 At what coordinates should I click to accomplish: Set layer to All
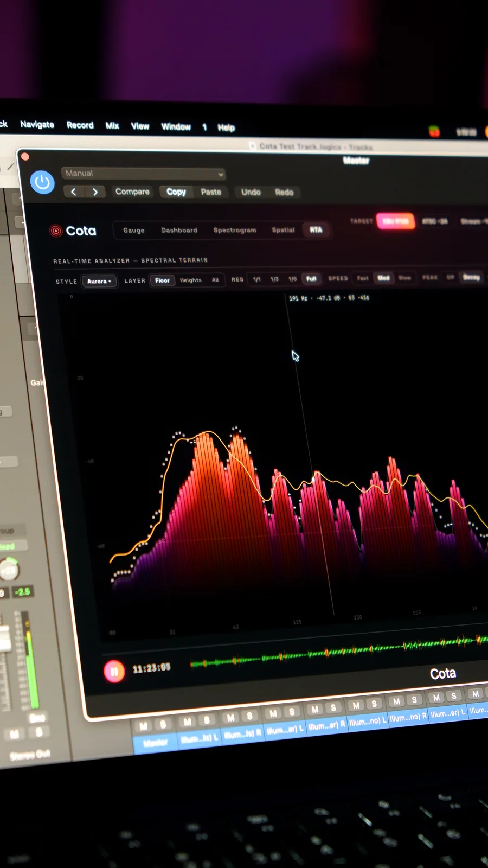(x=215, y=280)
